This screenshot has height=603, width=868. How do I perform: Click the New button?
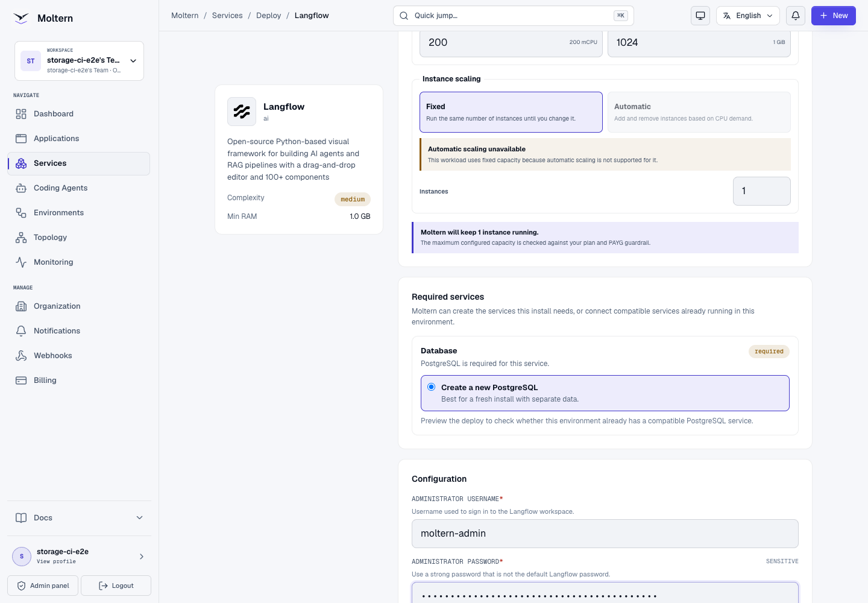click(834, 16)
